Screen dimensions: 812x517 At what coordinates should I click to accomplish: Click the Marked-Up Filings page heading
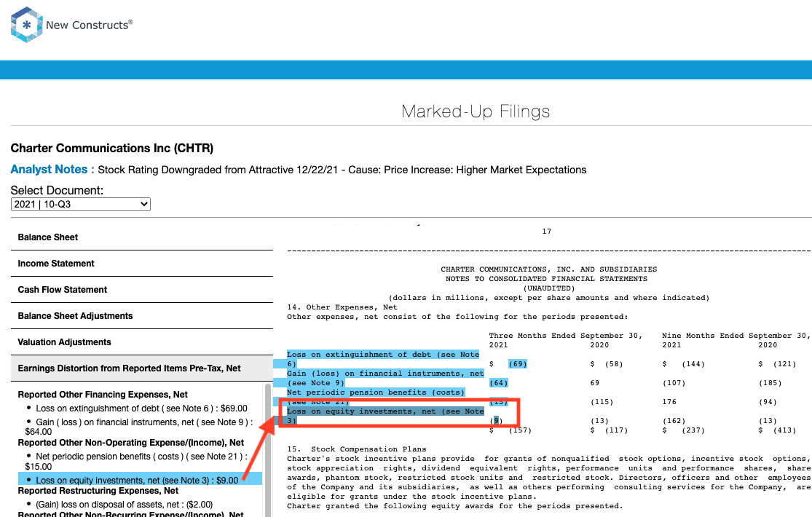point(476,111)
